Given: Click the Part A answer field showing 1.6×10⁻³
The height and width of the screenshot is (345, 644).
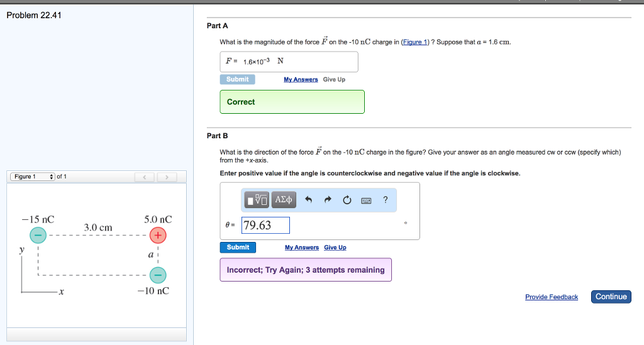Looking at the screenshot, I should 289,62.
